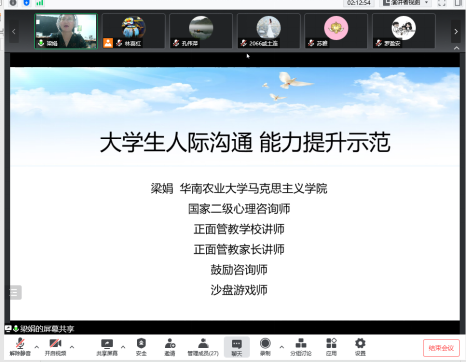This screenshot has width=467, height=363.
Task: Open the share screen option
Action: 107,347
